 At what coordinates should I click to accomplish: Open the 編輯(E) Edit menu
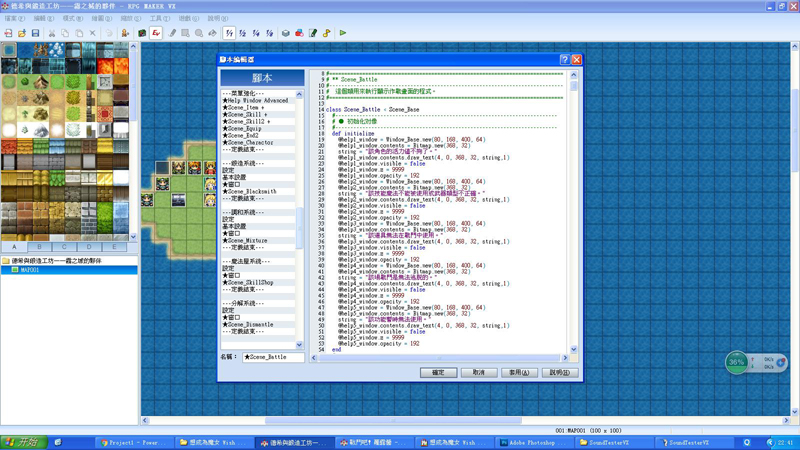click(x=43, y=18)
